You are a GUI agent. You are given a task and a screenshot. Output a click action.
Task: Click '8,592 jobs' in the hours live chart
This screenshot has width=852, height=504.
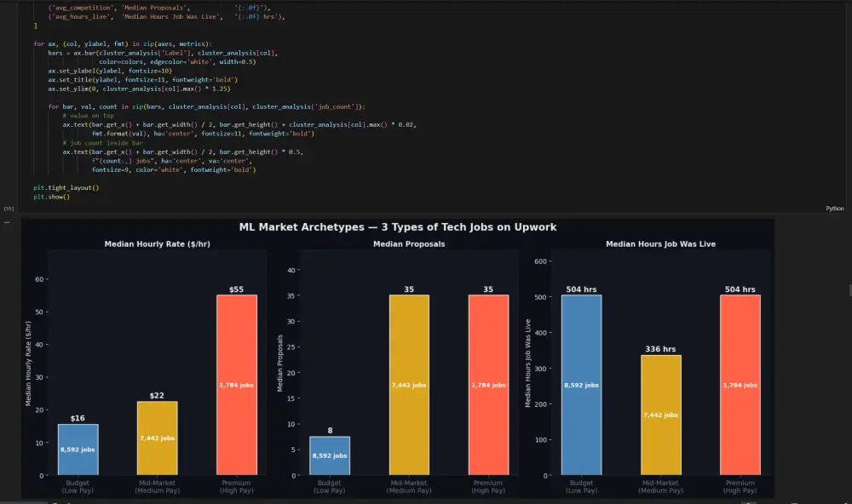tap(581, 385)
